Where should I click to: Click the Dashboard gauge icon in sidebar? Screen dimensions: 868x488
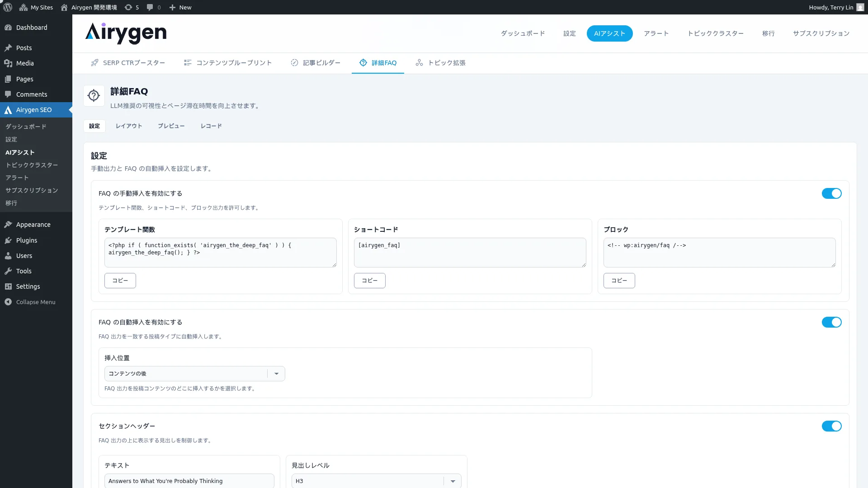8,28
